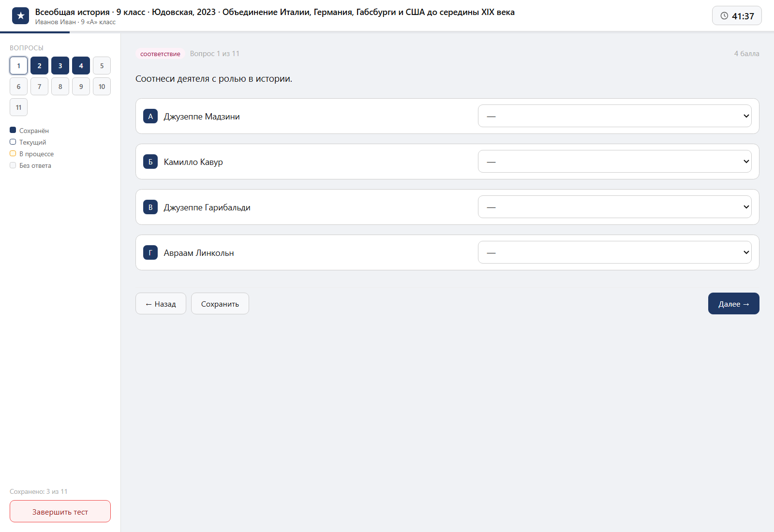Click the Сохранить button

[220, 304]
